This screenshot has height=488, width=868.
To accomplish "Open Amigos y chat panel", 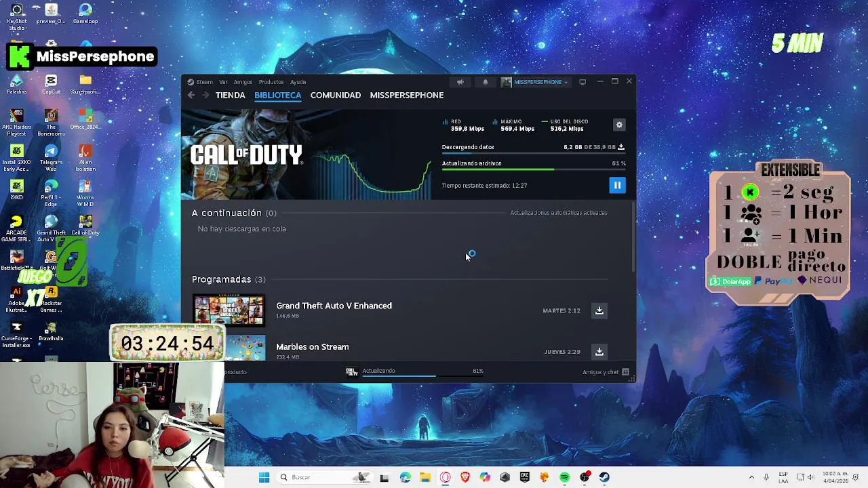I will 606,372.
